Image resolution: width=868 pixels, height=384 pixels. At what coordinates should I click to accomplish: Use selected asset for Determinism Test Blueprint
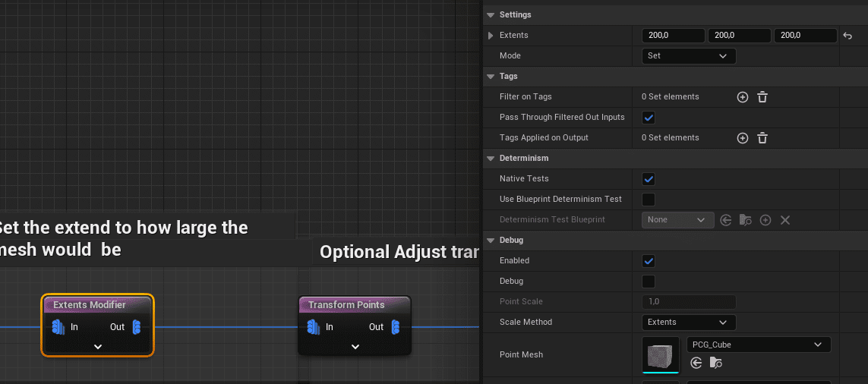726,220
